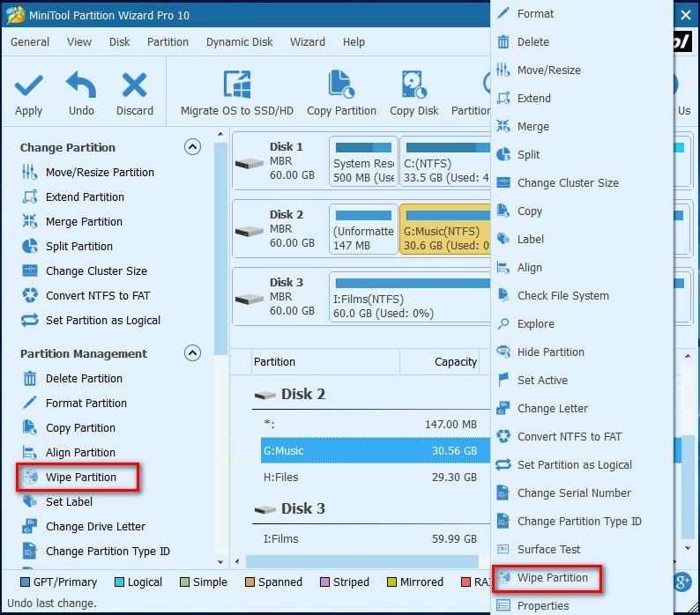This screenshot has height=615, width=700.
Task: Select System Reserved block on Disk 1
Action: point(363,161)
